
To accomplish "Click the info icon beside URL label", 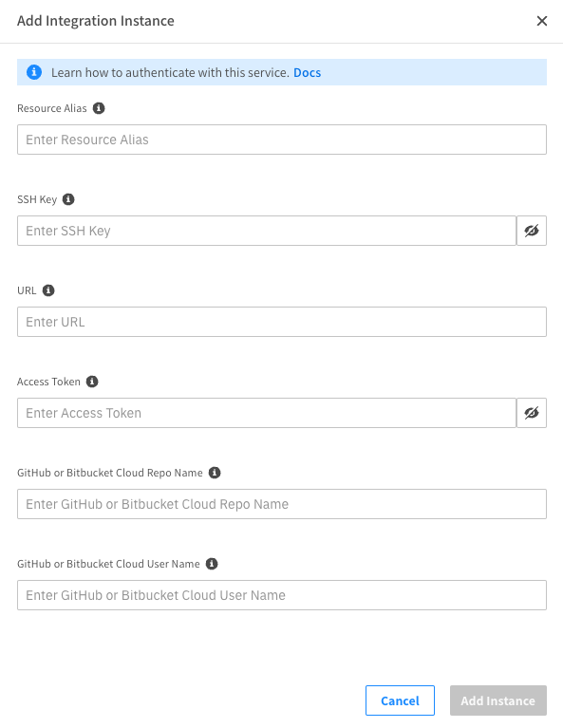I will click(48, 290).
